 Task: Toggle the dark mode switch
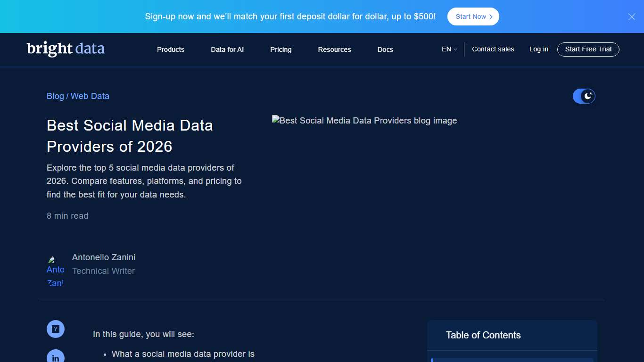click(584, 96)
